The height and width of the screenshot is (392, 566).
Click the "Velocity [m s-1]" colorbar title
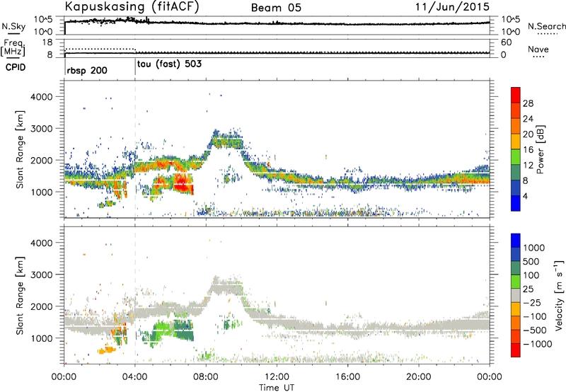pos(559,295)
